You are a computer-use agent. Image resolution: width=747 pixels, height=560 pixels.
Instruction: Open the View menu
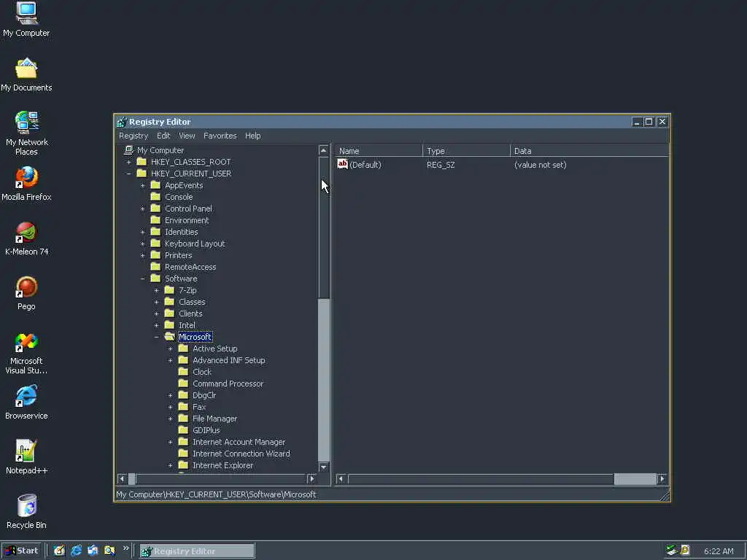pyautogui.click(x=187, y=136)
